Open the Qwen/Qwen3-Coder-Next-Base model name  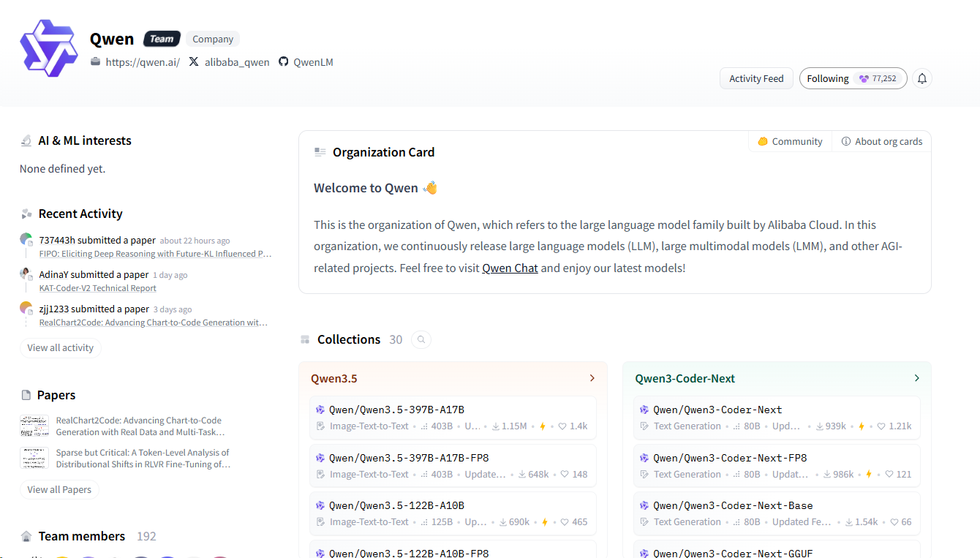tap(733, 505)
